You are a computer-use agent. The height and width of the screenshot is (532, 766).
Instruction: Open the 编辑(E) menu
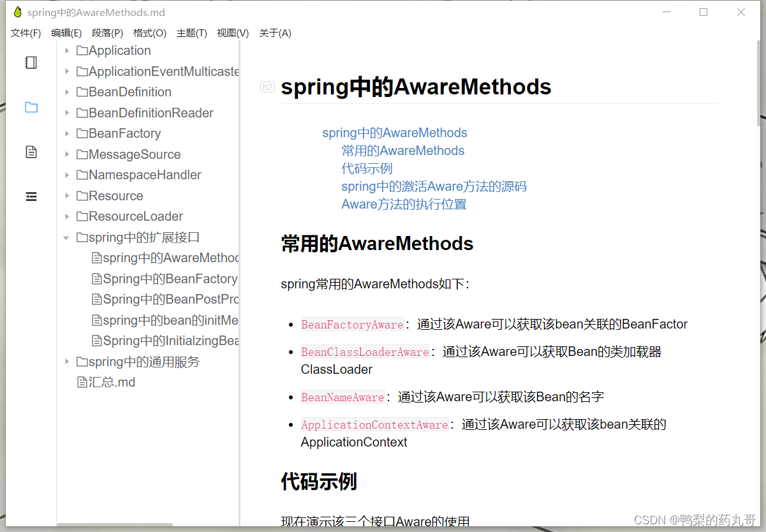[x=66, y=33]
